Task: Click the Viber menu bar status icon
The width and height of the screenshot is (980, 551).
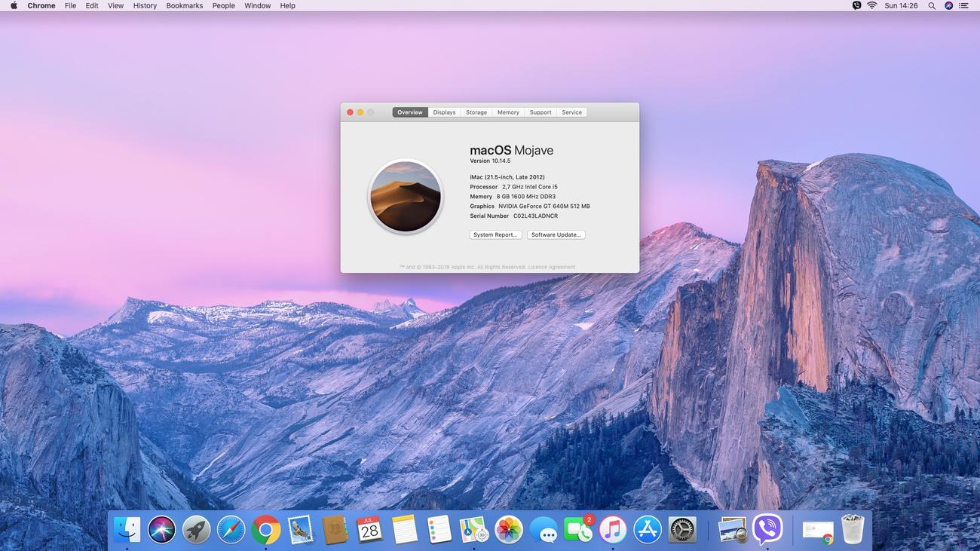Action: pyautogui.click(x=856, y=5)
